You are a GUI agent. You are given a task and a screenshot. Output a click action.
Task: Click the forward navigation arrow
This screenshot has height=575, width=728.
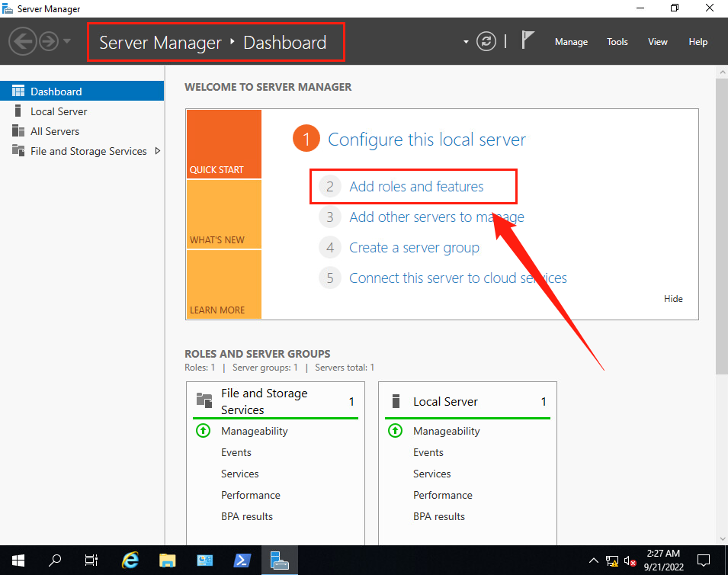[x=49, y=41]
